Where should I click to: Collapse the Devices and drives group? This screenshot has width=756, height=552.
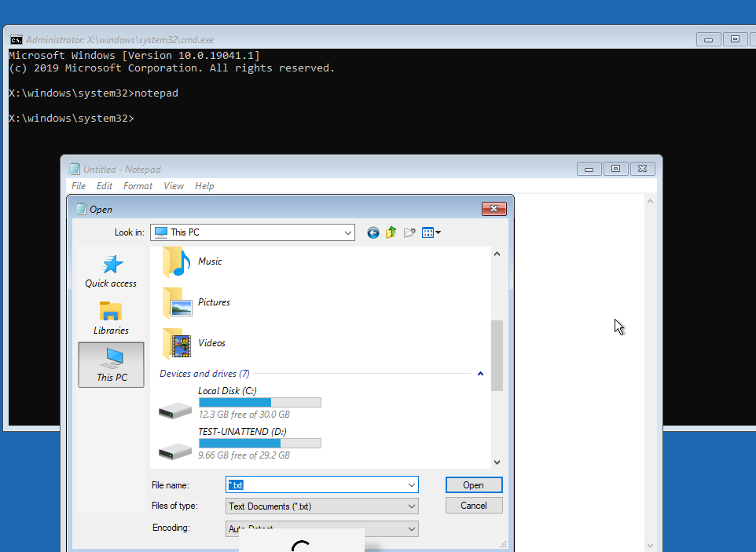480,374
